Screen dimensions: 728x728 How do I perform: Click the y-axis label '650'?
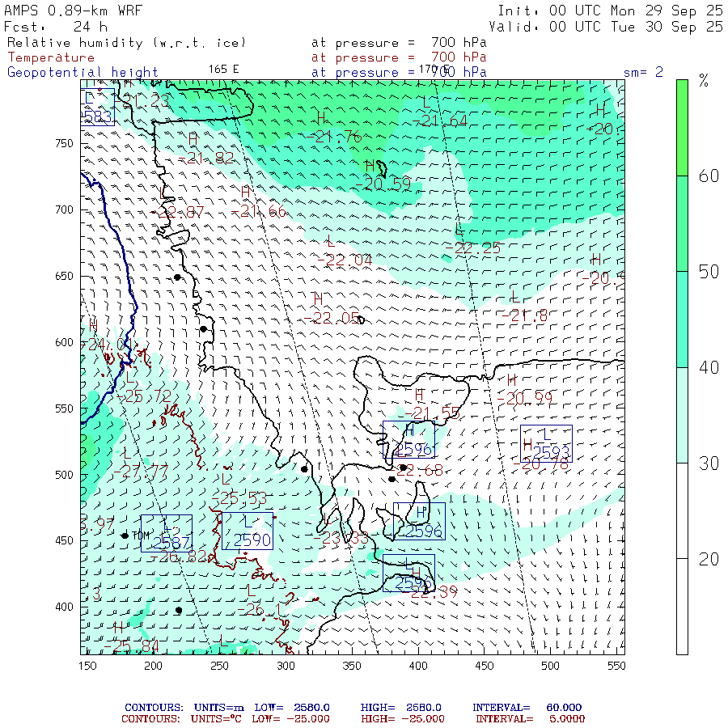tap(64, 277)
